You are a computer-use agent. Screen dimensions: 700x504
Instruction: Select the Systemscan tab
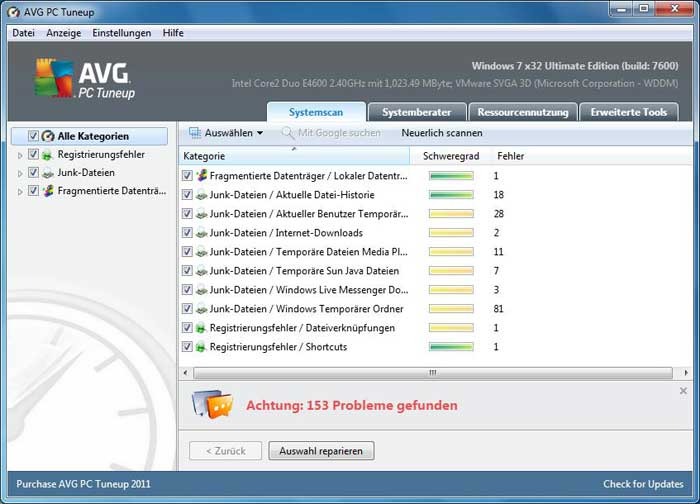(316, 112)
